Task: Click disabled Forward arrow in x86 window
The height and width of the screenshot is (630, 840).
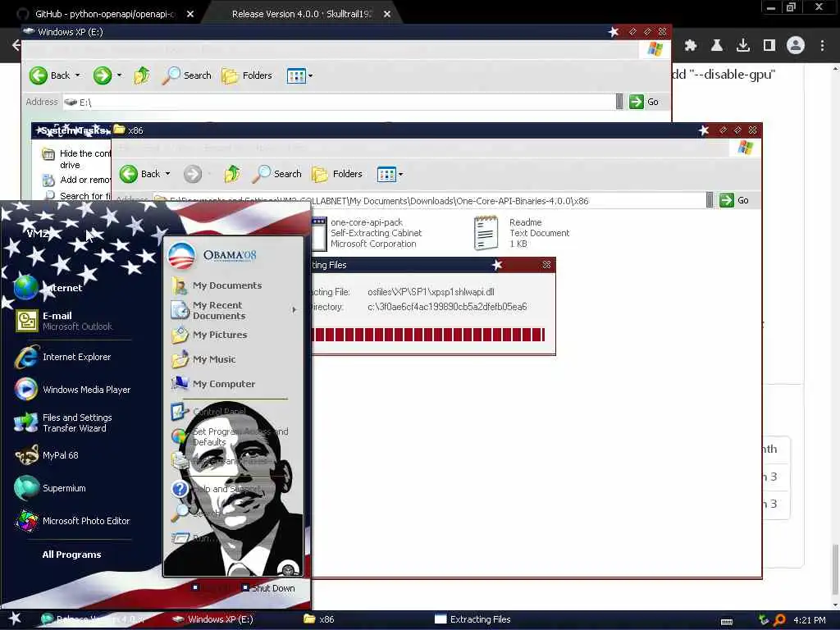Action: (193, 174)
